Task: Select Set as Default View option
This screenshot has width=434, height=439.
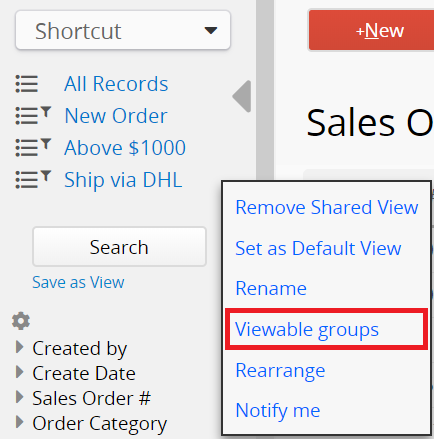Action: pyautogui.click(x=318, y=248)
